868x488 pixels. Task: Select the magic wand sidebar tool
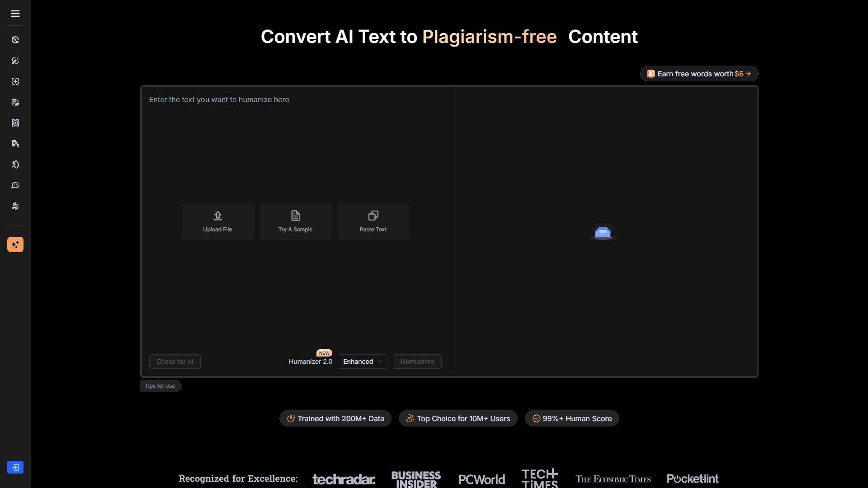(15, 61)
